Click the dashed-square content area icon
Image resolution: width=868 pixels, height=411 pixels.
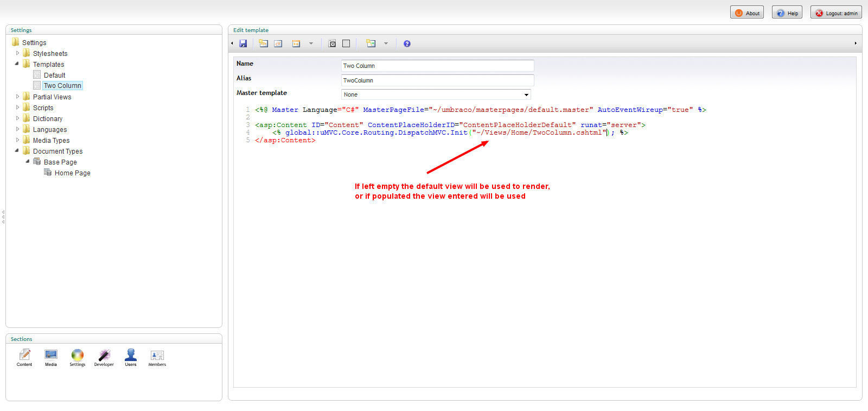click(x=346, y=43)
